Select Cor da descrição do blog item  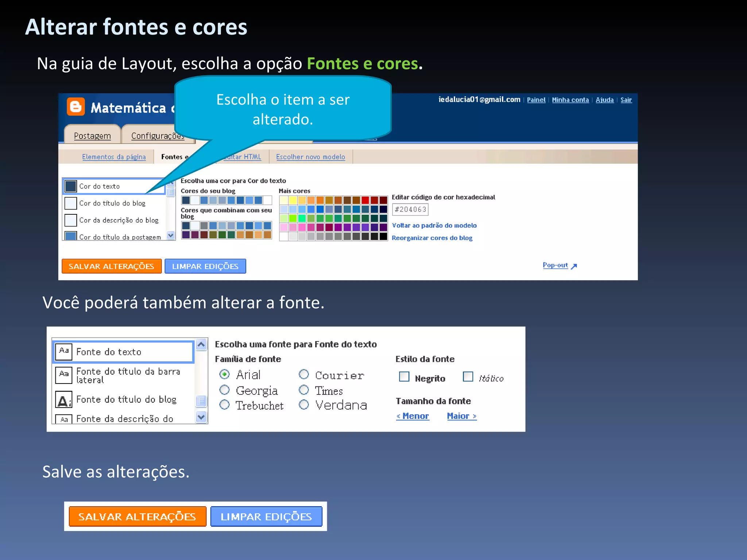tap(114, 220)
